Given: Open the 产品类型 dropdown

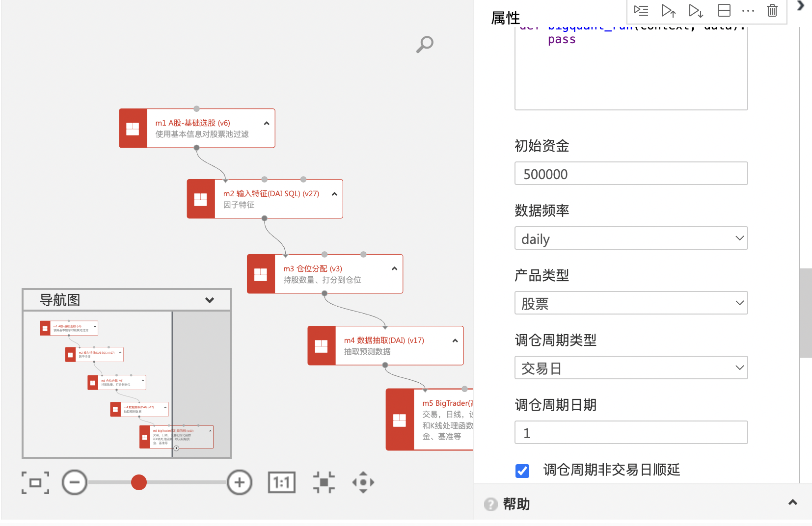Looking at the screenshot, I should 631,303.
